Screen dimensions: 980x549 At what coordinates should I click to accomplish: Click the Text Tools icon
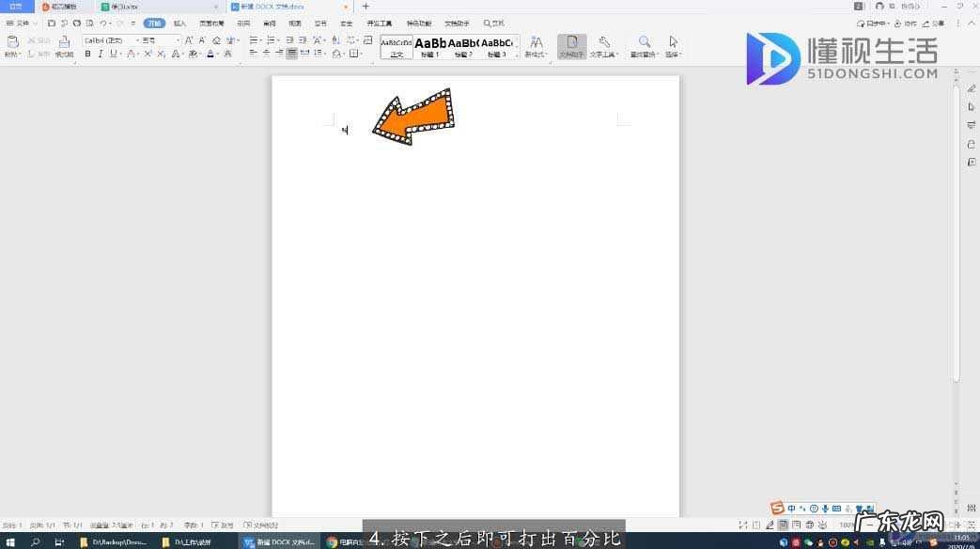pyautogui.click(x=604, y=42)
